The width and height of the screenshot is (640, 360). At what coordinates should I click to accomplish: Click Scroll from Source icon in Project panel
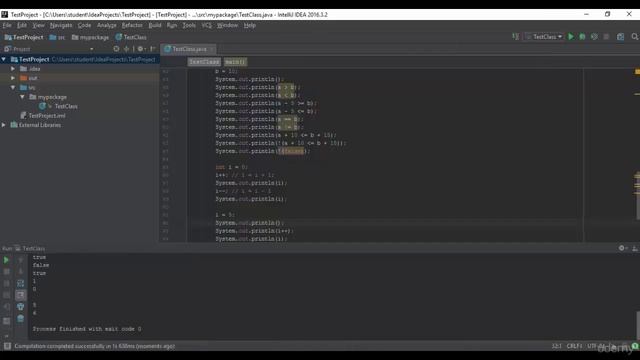pyautogui.click(x=116, y=49)
